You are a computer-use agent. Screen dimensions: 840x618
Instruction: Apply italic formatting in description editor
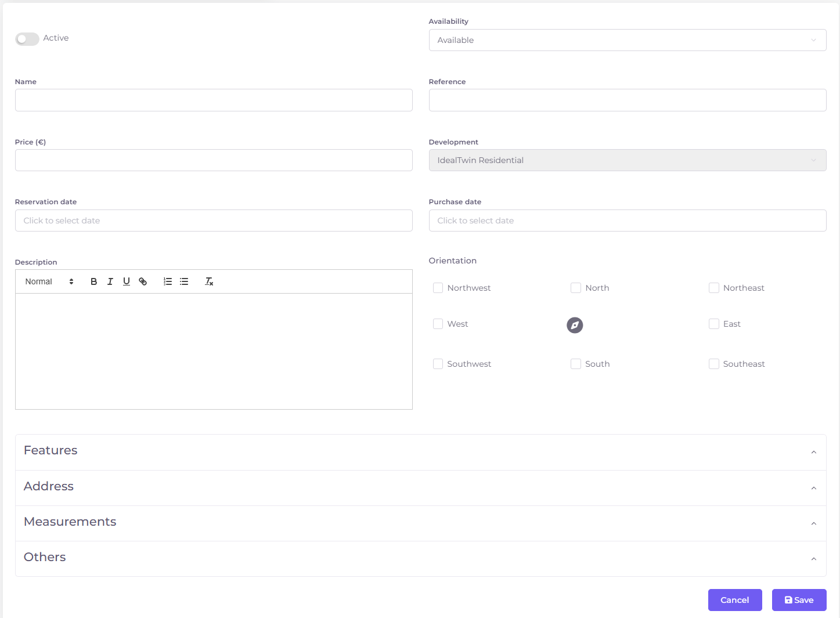point(110,281)
